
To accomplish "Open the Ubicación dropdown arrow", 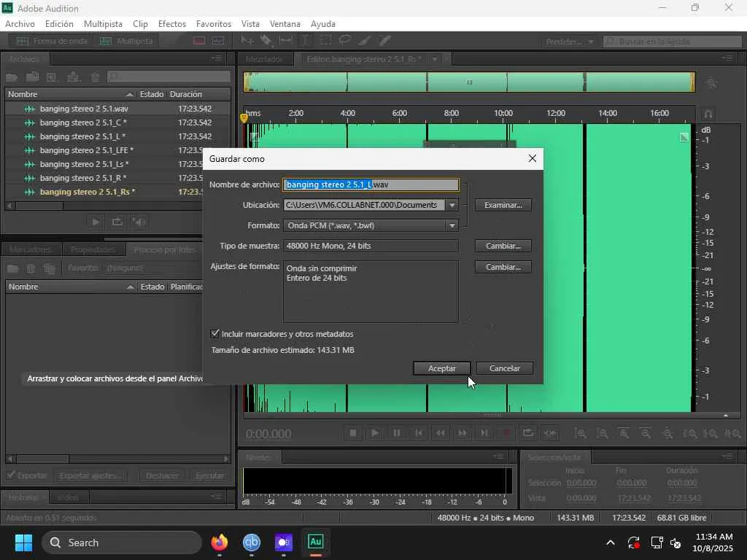I will tap(452, 205).
